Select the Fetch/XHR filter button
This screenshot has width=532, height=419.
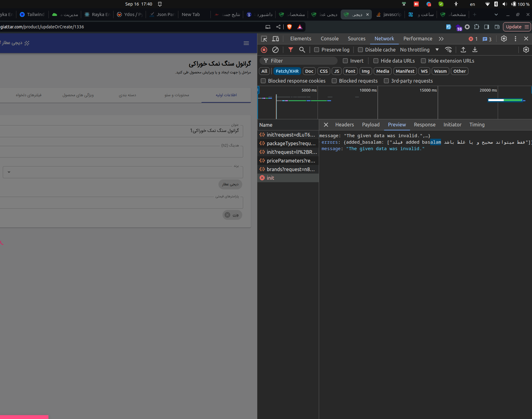[x=287, y=71]
